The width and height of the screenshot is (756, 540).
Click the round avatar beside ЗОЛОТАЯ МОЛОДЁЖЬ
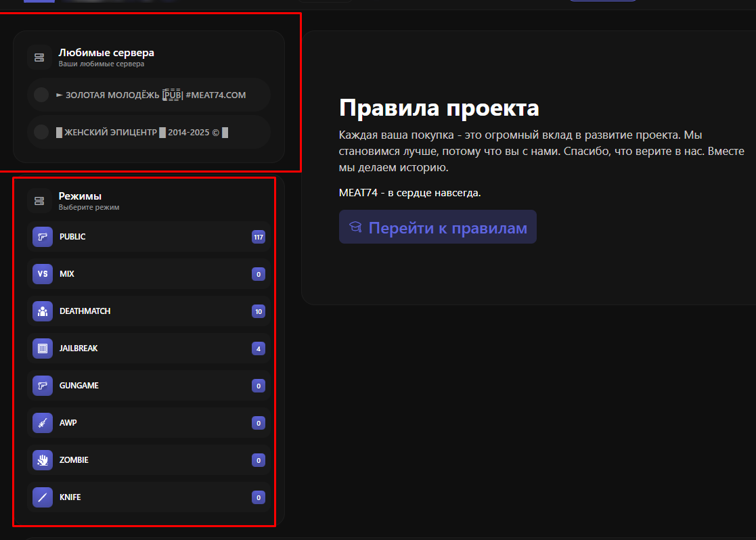click(41, 95)
